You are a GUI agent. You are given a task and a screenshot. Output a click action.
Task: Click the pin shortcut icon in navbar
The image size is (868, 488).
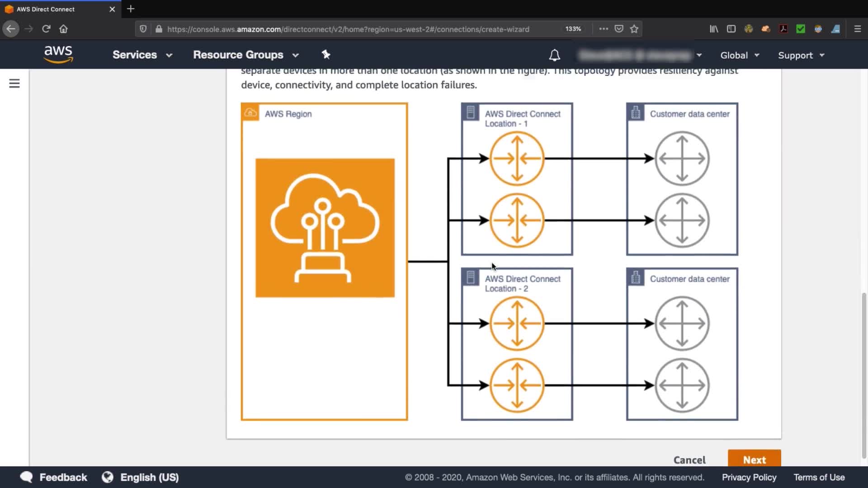(x=326, y=55)
